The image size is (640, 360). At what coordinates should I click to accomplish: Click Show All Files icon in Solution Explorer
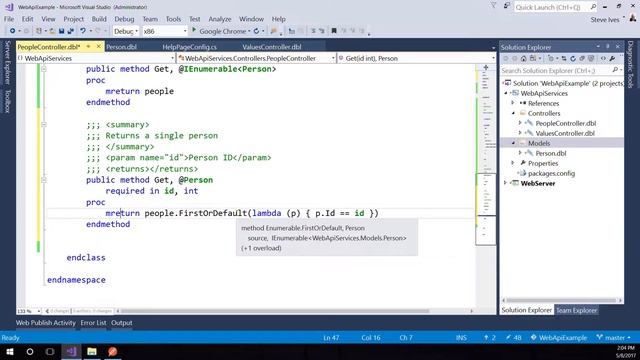[x=591, y=58]
